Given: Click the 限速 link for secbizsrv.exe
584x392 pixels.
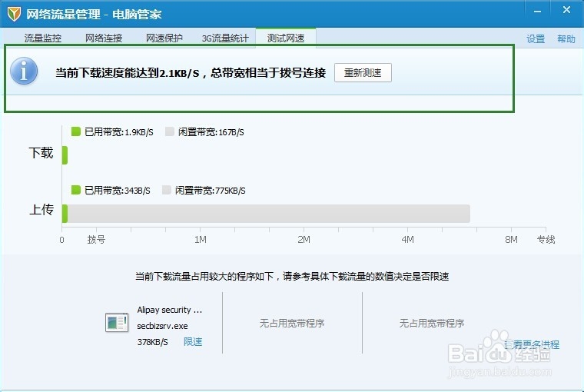Looking at the screenshot, I should (x=193, y=342).
